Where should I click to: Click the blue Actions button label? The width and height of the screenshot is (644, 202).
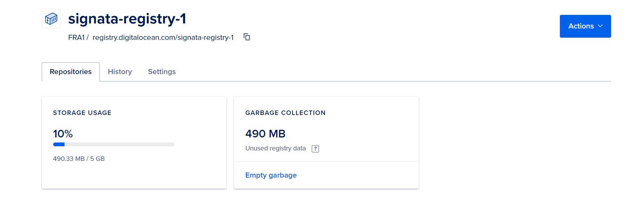tap(581, 26)
